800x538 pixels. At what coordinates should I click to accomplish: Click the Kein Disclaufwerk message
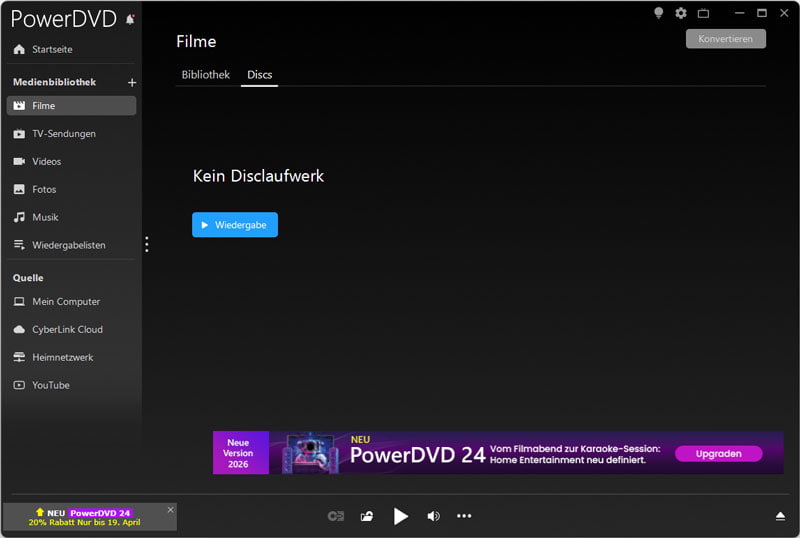click(258, 176)
